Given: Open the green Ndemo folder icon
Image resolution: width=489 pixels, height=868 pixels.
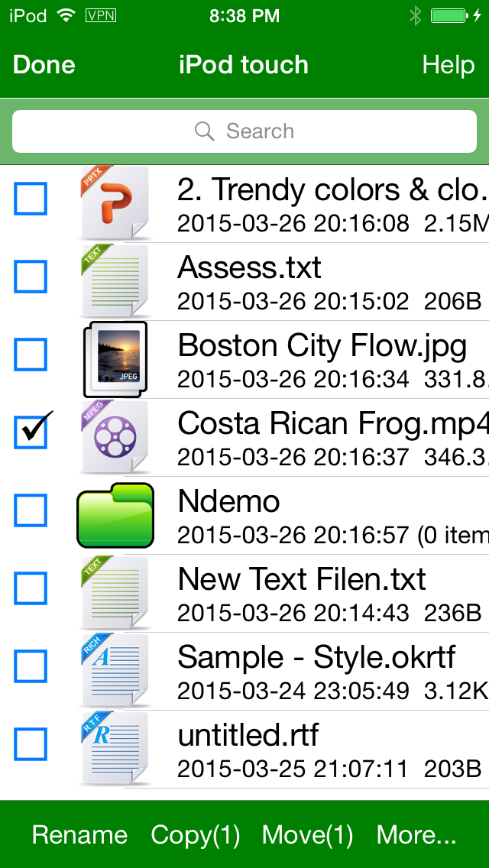Looking at the screenshot, I should [115, 515].
